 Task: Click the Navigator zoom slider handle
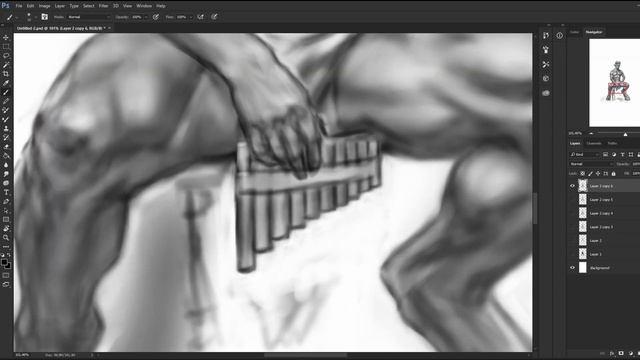[625, 134]
